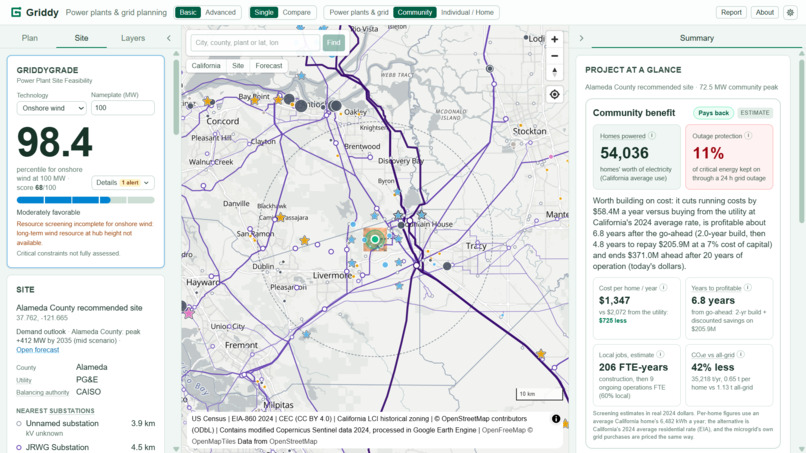
Task: Click the ESTIMATE badge
Action: (755, 113)
